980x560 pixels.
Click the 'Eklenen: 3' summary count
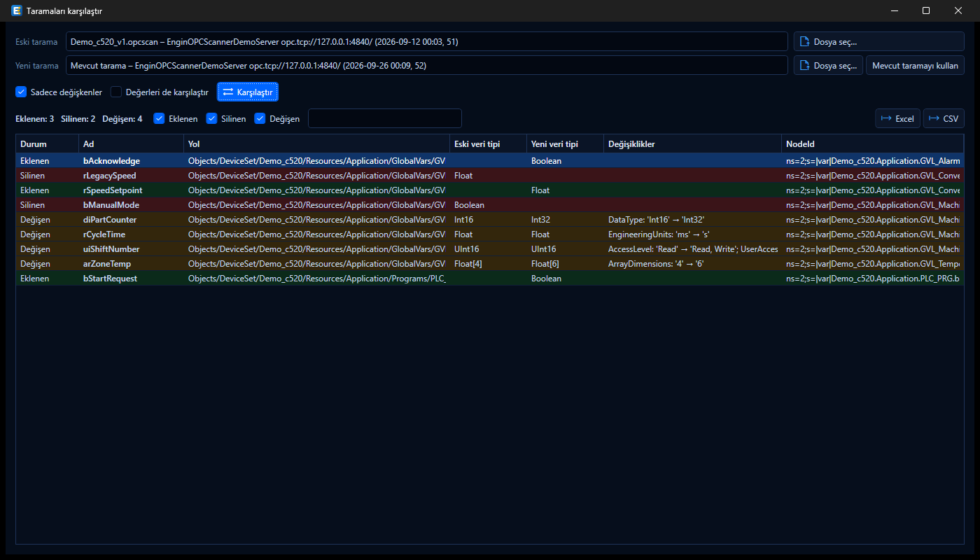coord(35,119)
